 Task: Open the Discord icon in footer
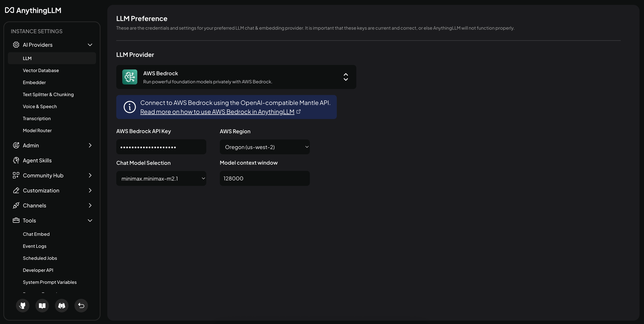point(62,306)
